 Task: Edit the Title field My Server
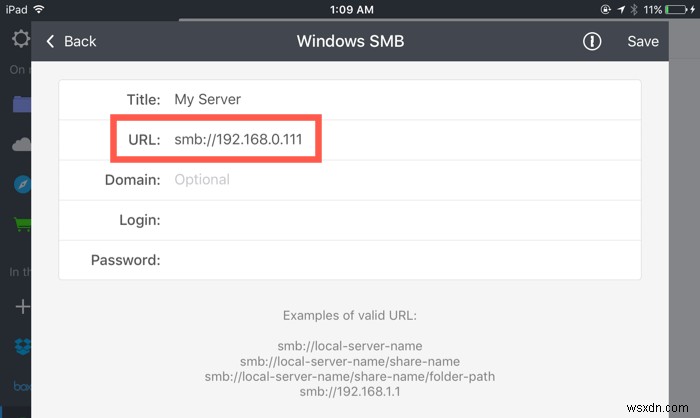coord(350,100)
